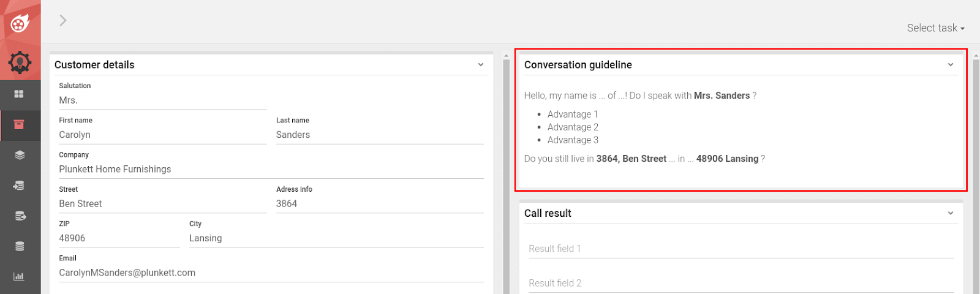
Task: Collapse the Customer details panel
Action: [x=481, y=64]
